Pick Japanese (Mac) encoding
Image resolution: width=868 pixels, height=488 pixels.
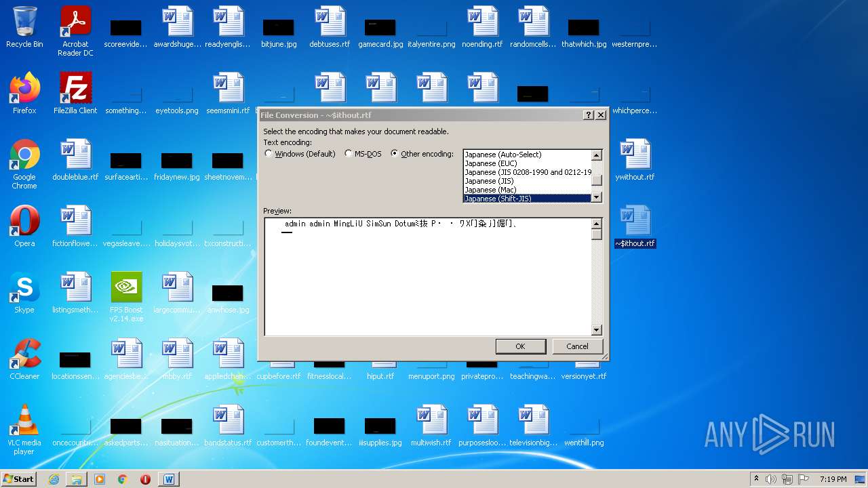click(x=528, y=190)
